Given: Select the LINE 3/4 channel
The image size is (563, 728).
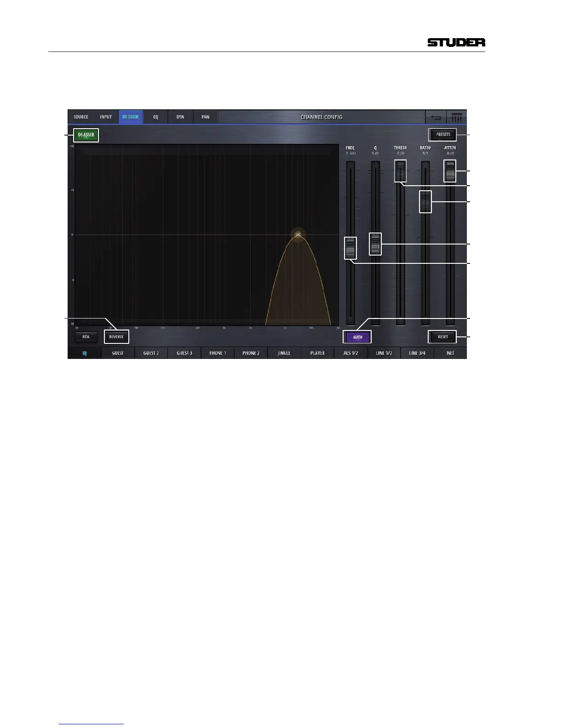Looking at the screenshot, I should 417,353.
